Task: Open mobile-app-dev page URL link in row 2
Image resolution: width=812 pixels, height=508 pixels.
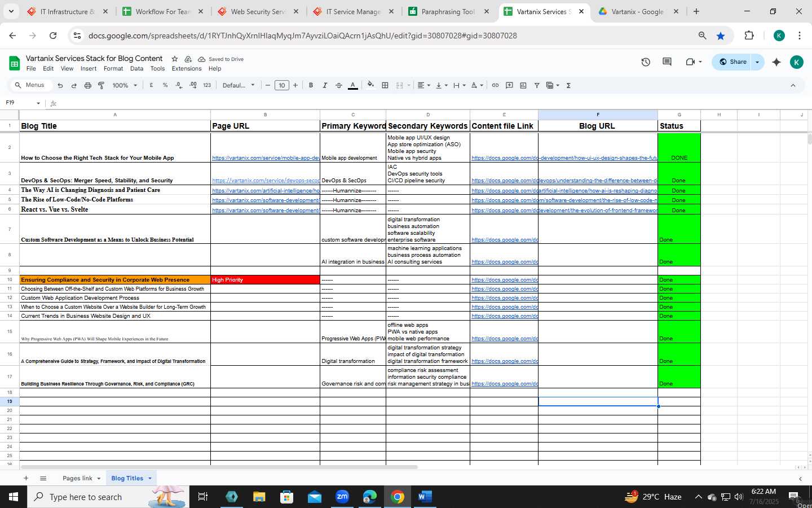Action: [266, 158]
